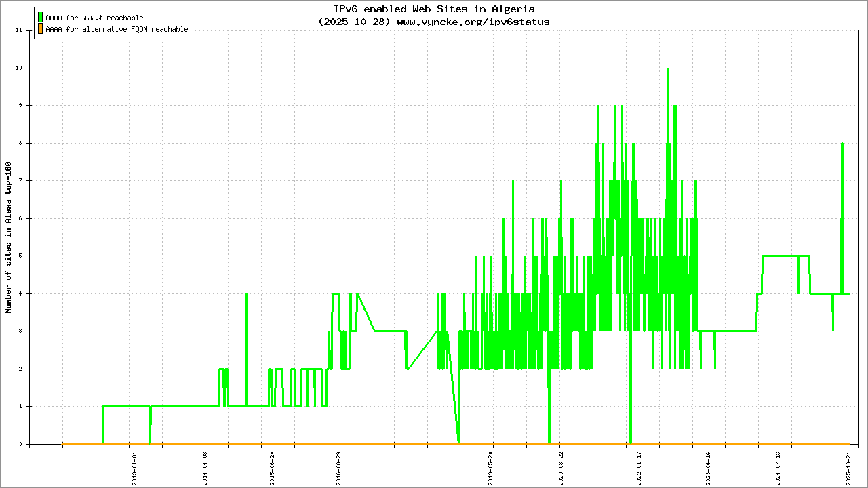Click the 2013-01-01 date label
Viewport: 868px width, 488px height.
(x=134, y=466)
